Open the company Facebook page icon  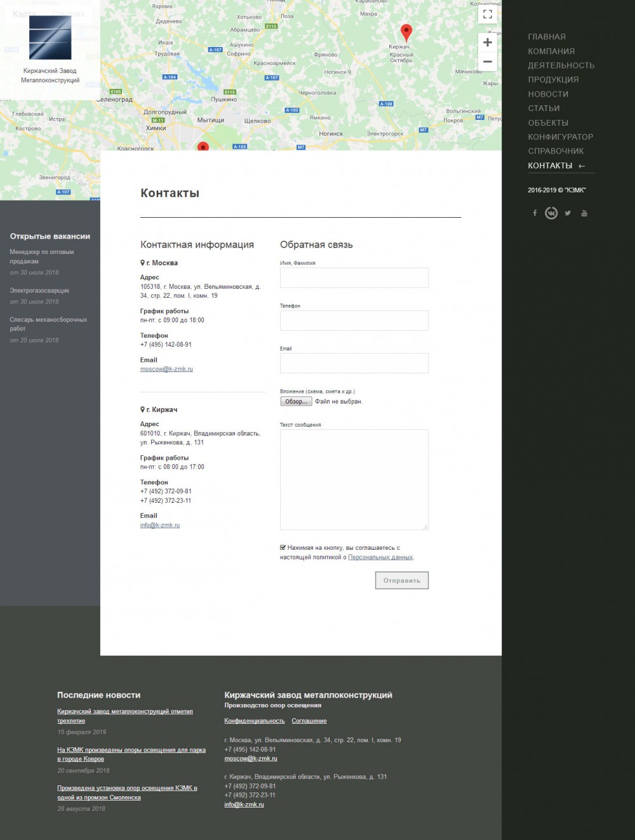click(535, 213)
